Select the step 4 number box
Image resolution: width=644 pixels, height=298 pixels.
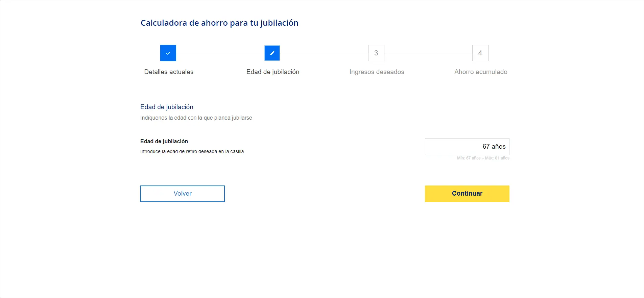[480, 53]
